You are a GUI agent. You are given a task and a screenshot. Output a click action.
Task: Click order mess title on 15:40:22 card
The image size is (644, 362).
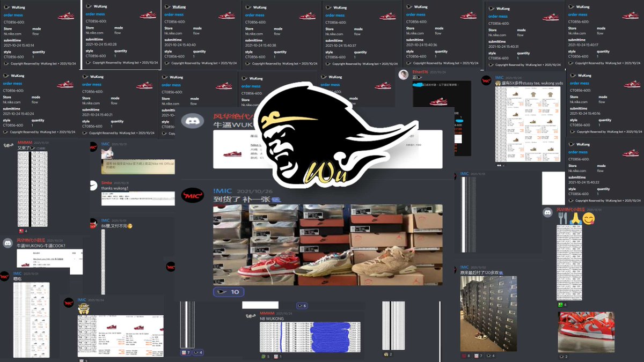[x=579, y=152]
